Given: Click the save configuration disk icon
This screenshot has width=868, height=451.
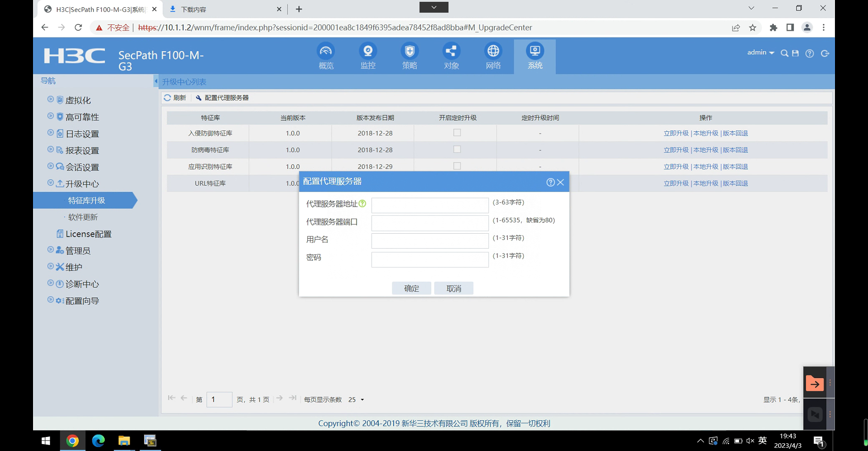Looking at the screenshot, I should pyautogui.click(x=796, y=53).
